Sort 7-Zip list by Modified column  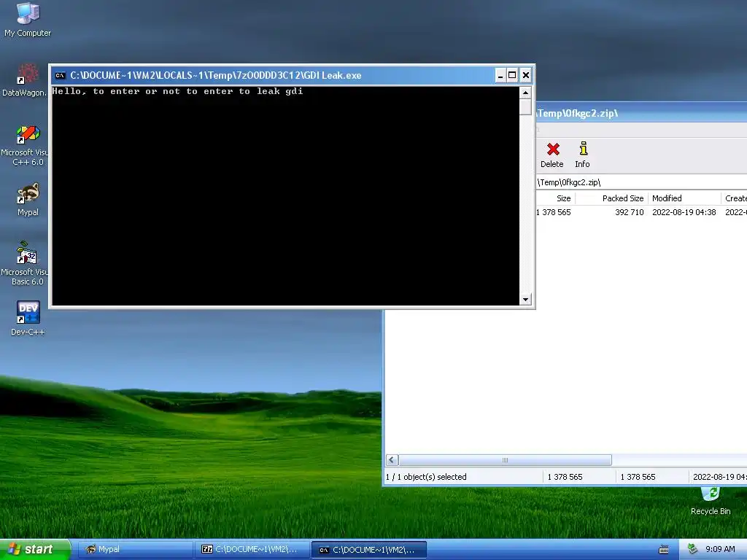click(x=684, y=198)
